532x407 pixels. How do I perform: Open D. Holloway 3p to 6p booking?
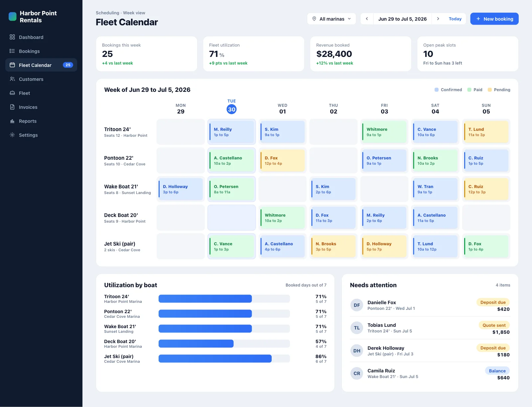[181, 189]
